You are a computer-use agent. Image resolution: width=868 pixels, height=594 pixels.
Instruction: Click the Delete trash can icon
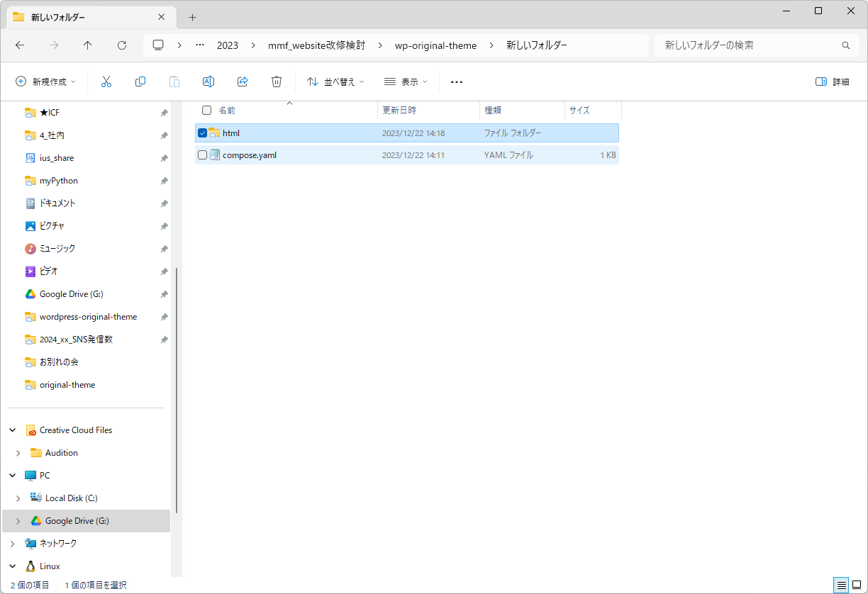click(277, 82)
